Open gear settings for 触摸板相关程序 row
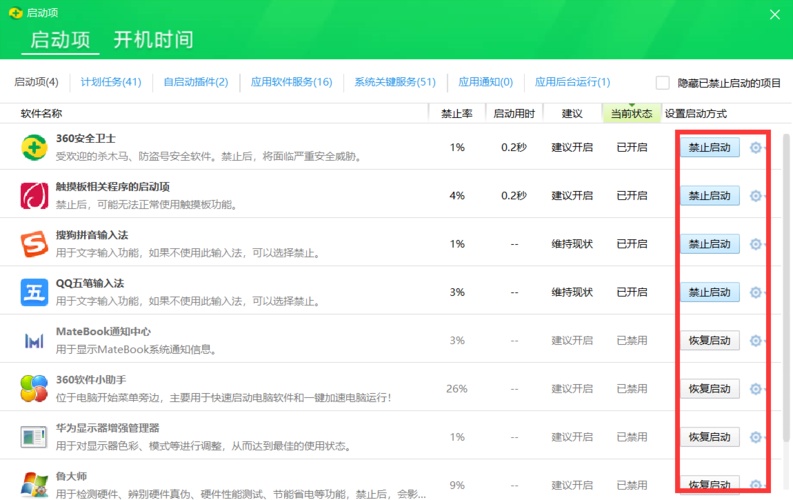Image resolution: width=793 pixels, height=500 pixels. coord(756,196)
